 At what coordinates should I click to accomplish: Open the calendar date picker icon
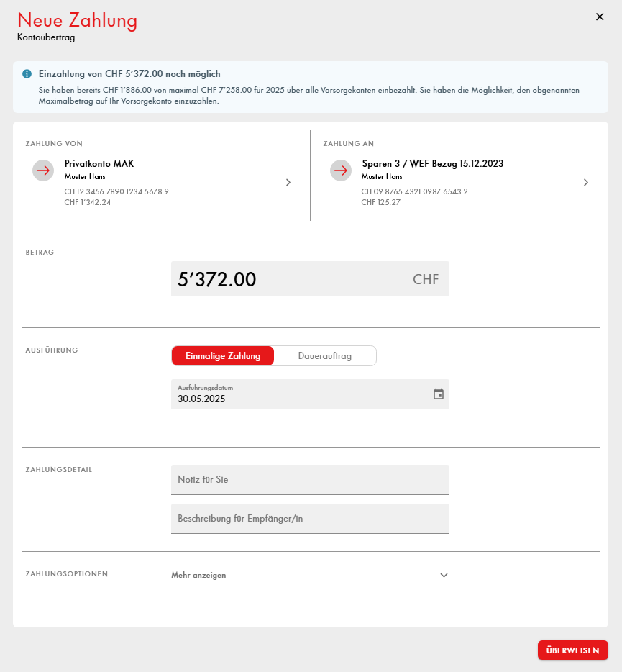(438, 394)
